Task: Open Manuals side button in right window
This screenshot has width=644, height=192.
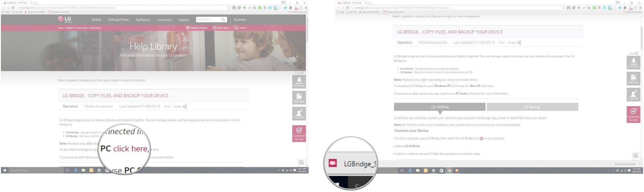Action: (633, 78)
